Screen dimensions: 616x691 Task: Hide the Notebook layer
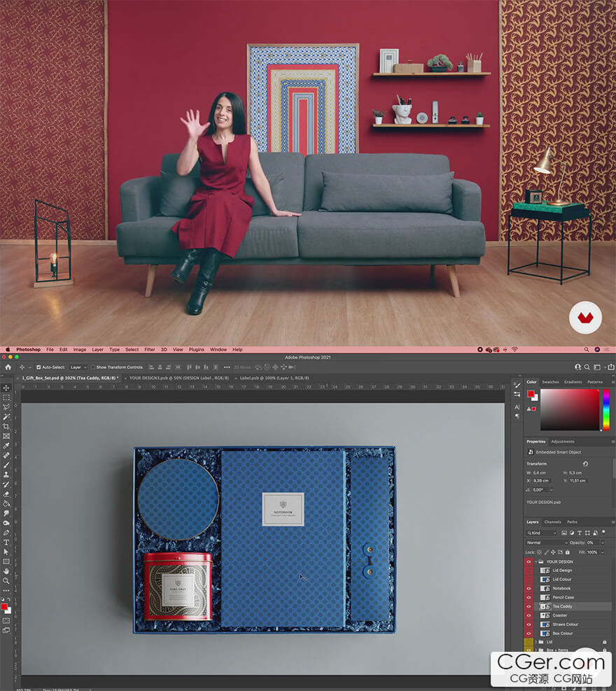pos(528,588)
